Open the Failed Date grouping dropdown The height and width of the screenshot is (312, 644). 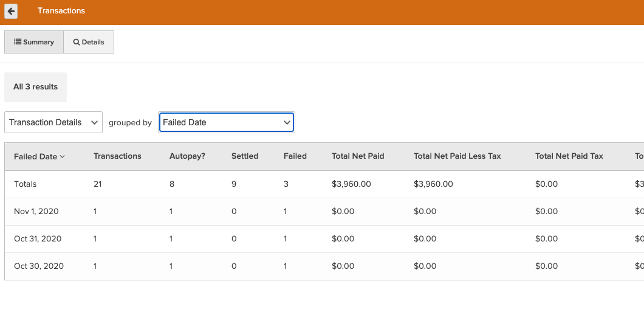click(x=227, y=122)
